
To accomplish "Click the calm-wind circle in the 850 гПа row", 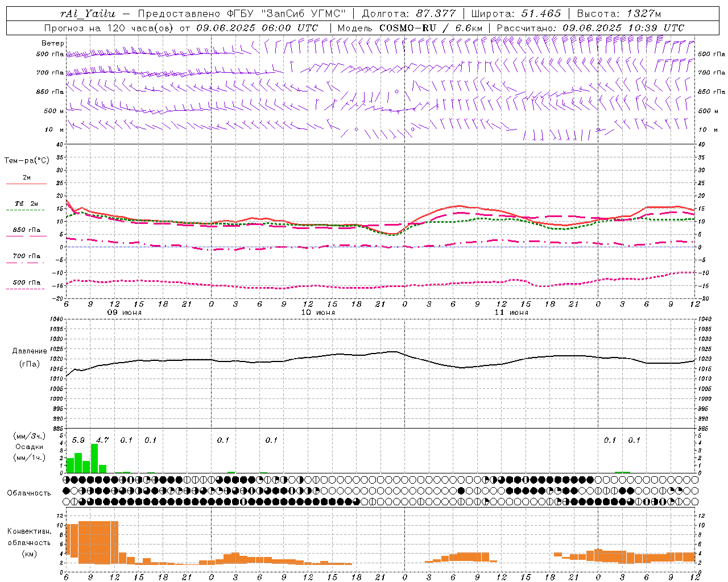I will tap(396, 92).
